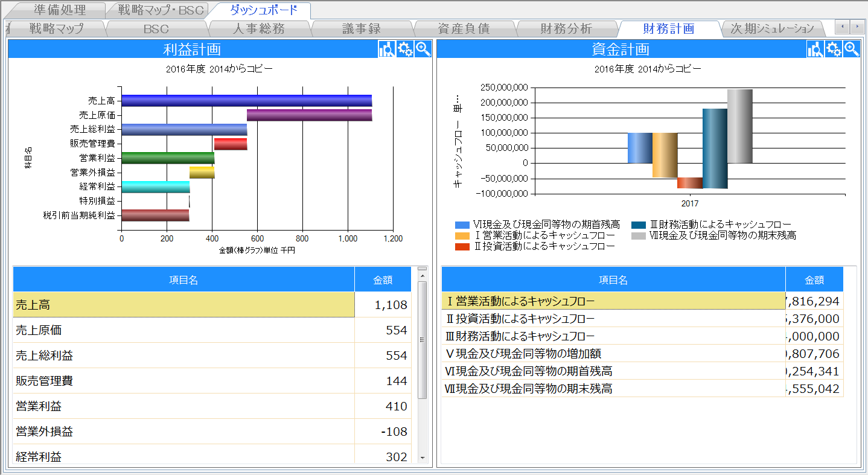Go to 次期シミュレーション tab
The image size is (868, 475).
(x=772, y=28)
